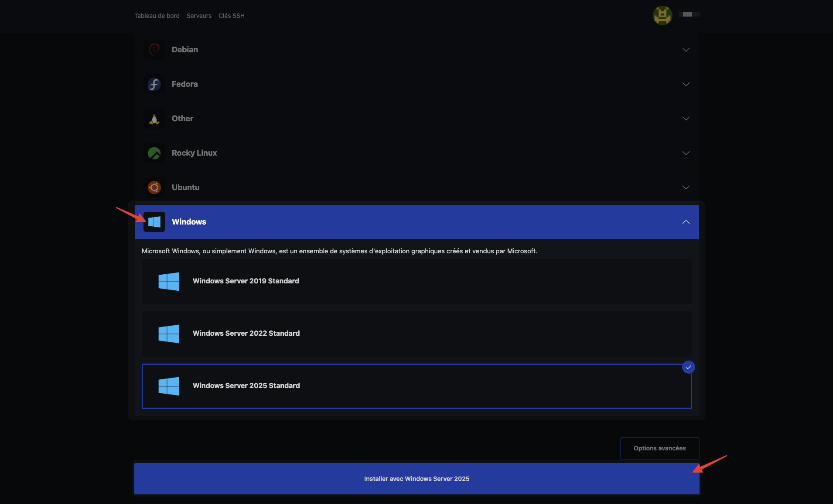
Task: Expand the Fedora section chevron
Action: tap(686, 84)
